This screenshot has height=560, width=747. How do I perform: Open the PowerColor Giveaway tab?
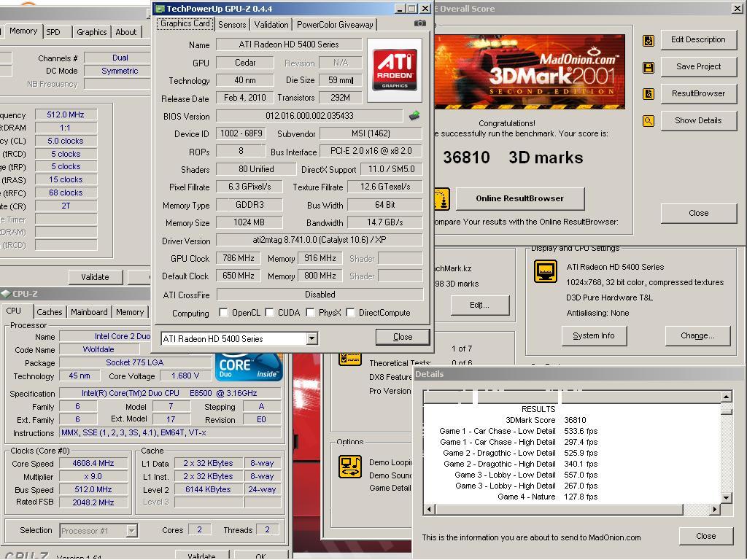(x=335, y=24)
